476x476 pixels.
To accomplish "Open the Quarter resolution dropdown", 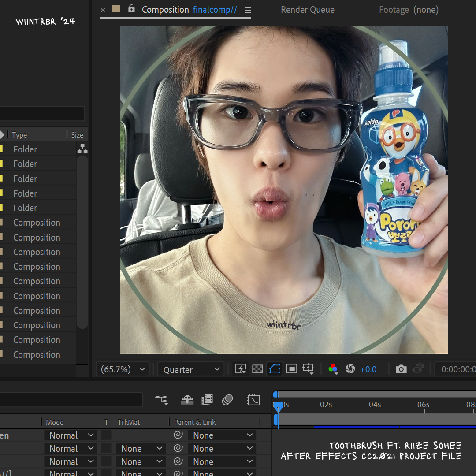I will 191,369.
